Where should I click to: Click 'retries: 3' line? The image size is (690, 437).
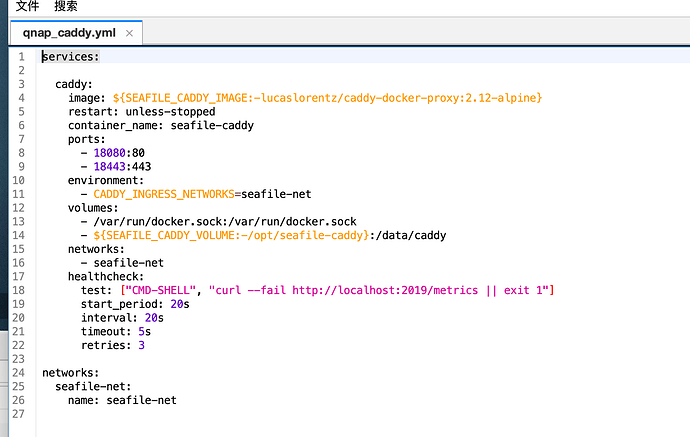(x=113, y=345)
